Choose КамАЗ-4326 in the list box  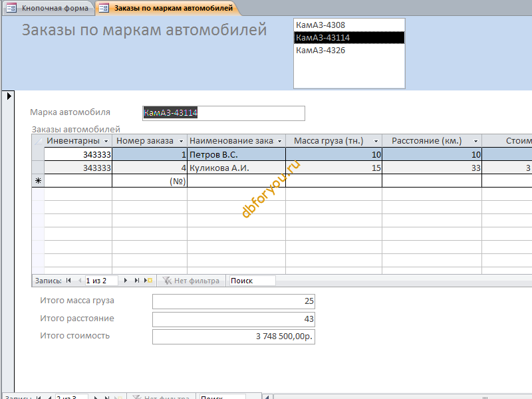[349, 51]
